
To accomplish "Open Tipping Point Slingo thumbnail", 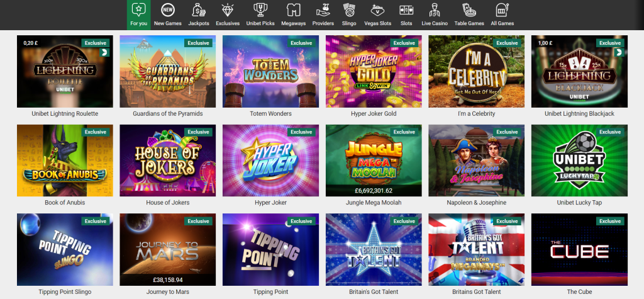I will point(65,250).
